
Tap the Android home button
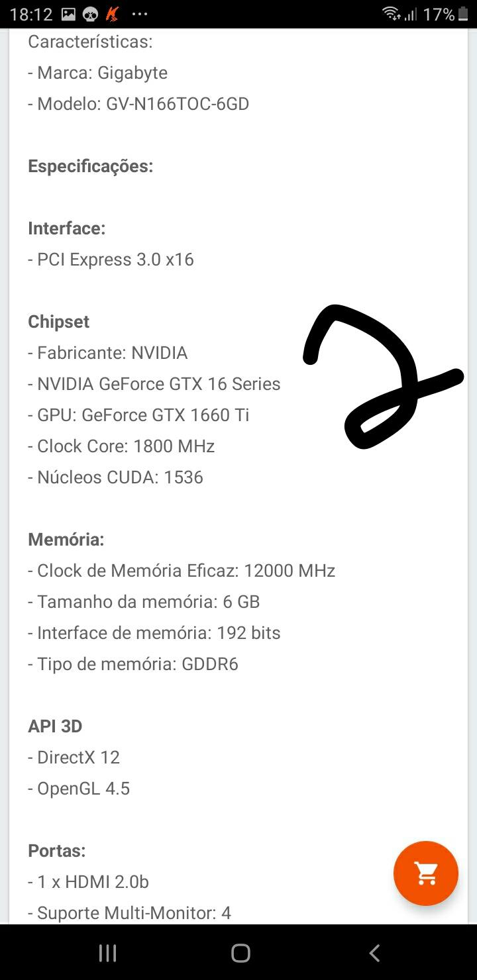240,953
